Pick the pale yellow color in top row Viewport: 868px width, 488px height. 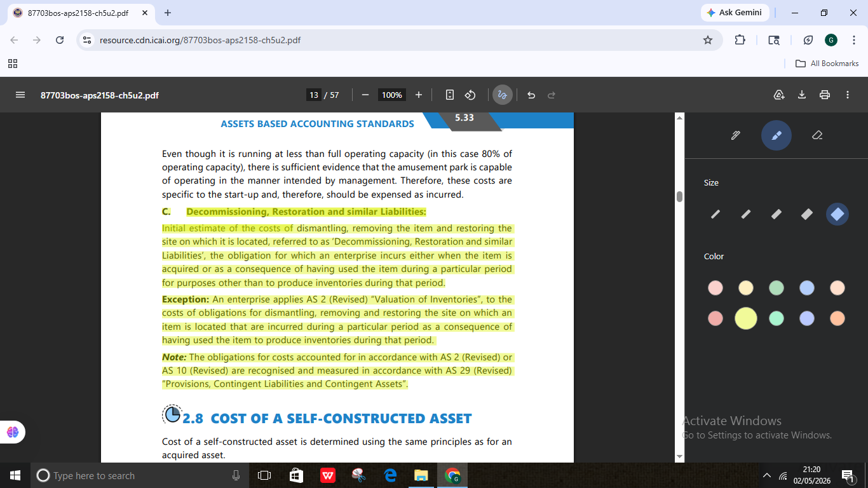point(746,288)
